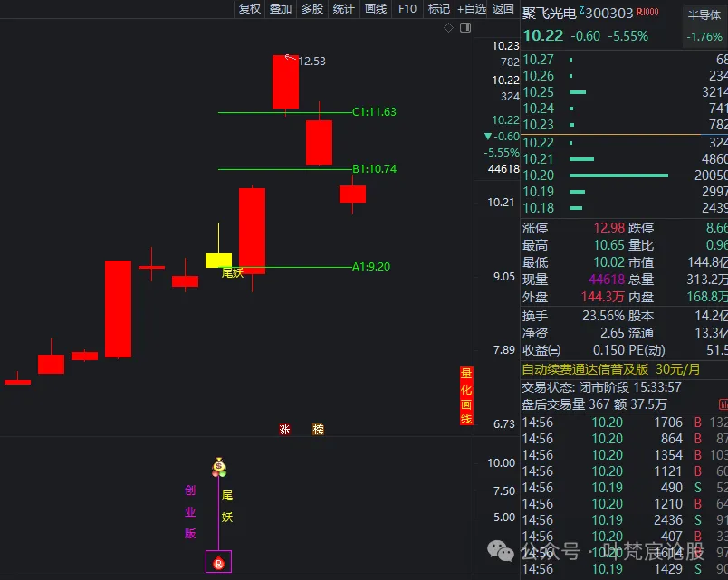Open the 画线 drawing tools menu
728x580 pixels.
click(376, 9)
